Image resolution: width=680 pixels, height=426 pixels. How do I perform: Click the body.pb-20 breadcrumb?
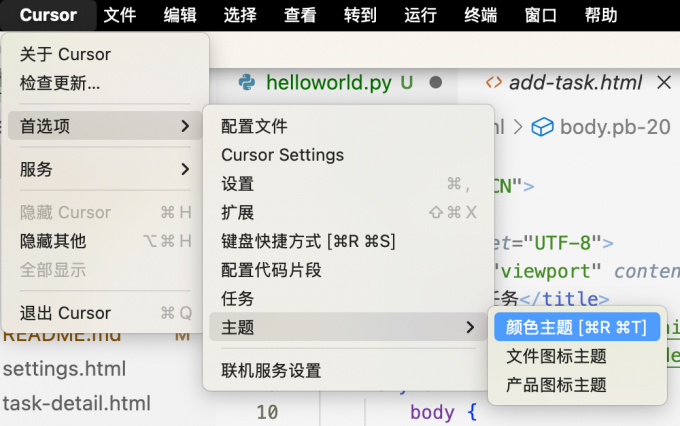(x=615, y=127)
